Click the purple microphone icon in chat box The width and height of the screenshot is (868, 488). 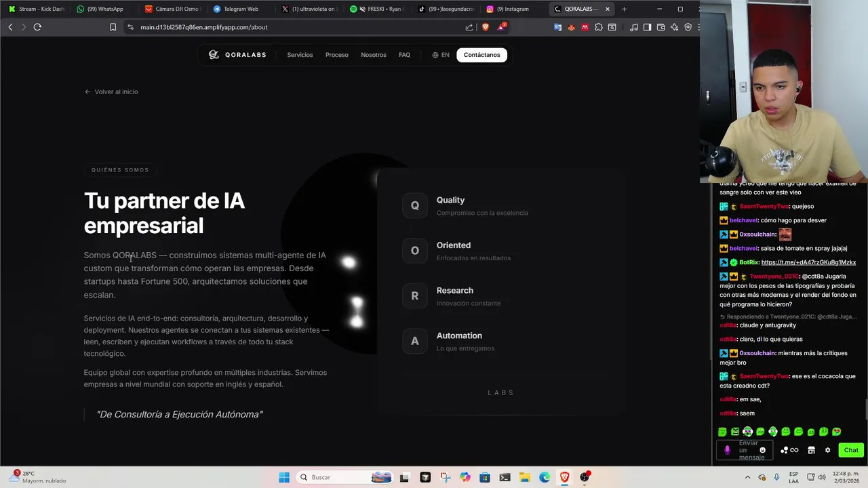728,450
